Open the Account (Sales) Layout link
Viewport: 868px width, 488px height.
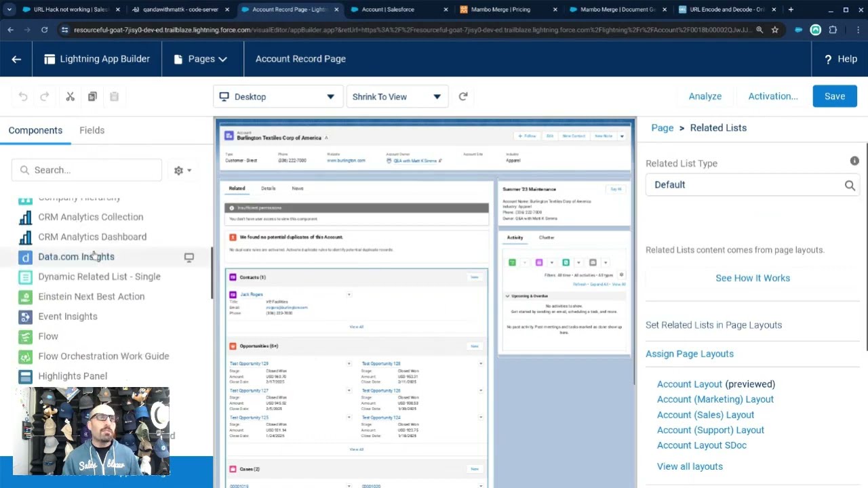pyautogui.click(x=705, y=415)
